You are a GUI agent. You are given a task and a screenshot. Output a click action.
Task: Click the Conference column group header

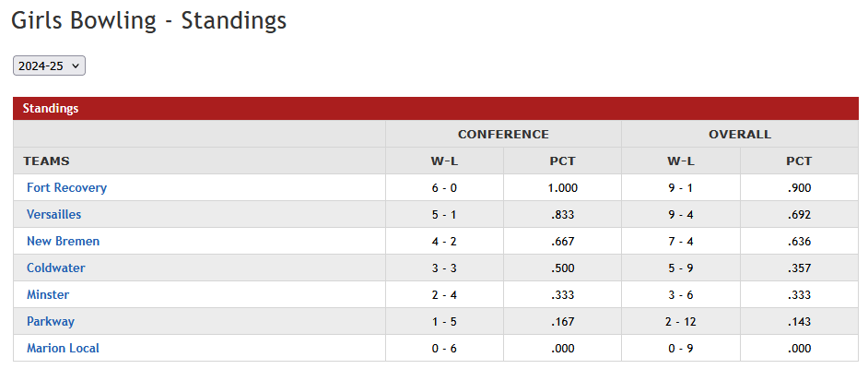coord(503,134)
